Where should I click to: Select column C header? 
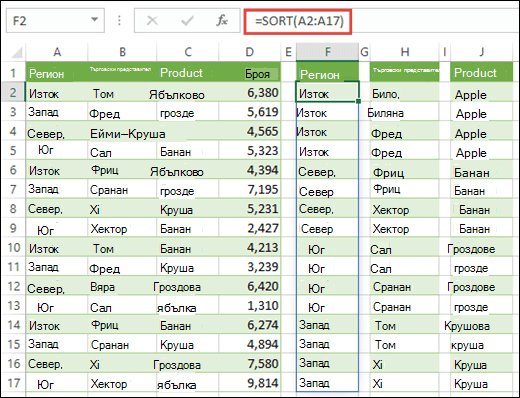(x=188, y=52)
